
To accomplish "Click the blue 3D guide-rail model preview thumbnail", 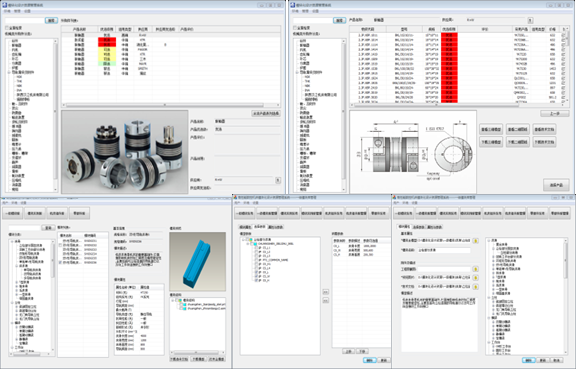I will click(198, 261).
